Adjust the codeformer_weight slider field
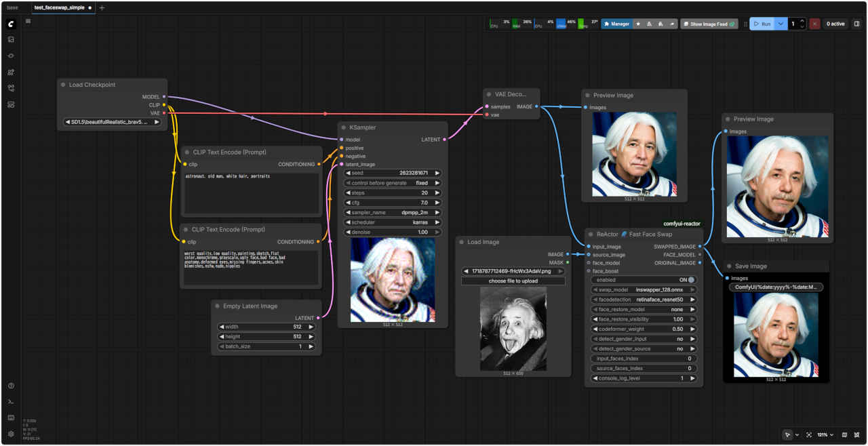Screen dimensions: 868x446 (x=644, y=329)
